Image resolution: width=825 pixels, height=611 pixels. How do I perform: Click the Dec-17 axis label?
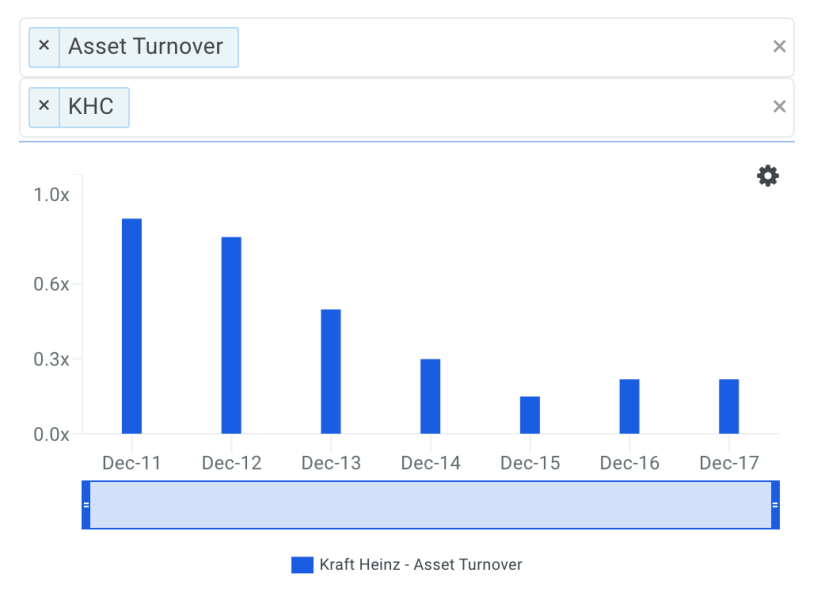click(x=729, y=463)
